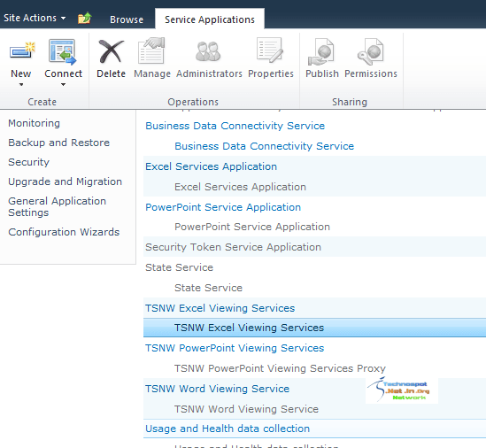Viewport: 486px width, 448px height.
Task: Expand the arrow under the Connect button
Action: (x=63, y=85)
